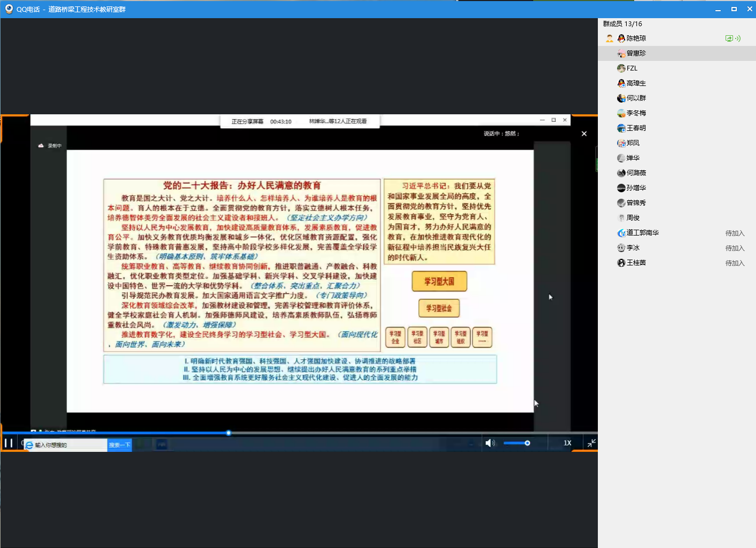756x548 pixels.
Task: Click the audio wave icon beside 陈艳琼
Action: tap(738, 38)
